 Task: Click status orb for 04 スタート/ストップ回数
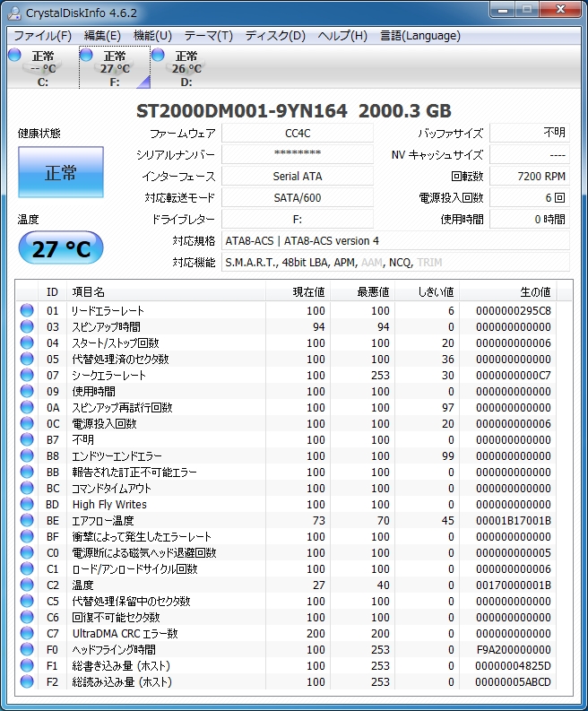pyautogui.click(x=27, y=342)
